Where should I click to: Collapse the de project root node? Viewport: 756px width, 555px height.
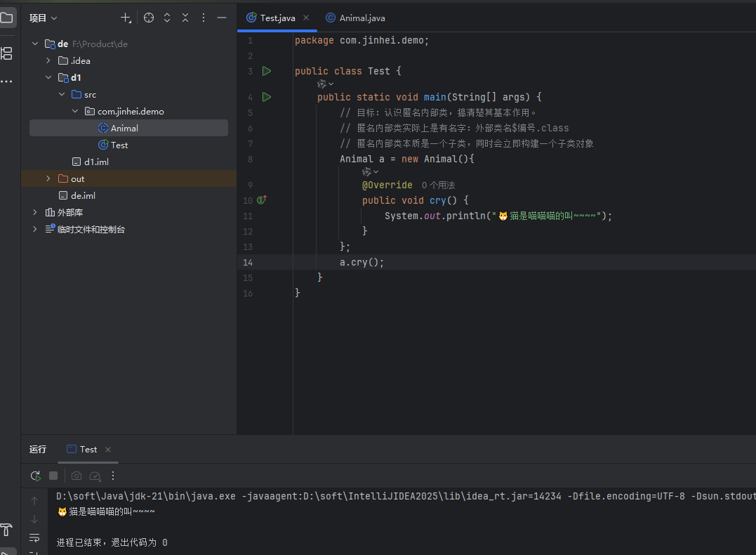point(35,44)
